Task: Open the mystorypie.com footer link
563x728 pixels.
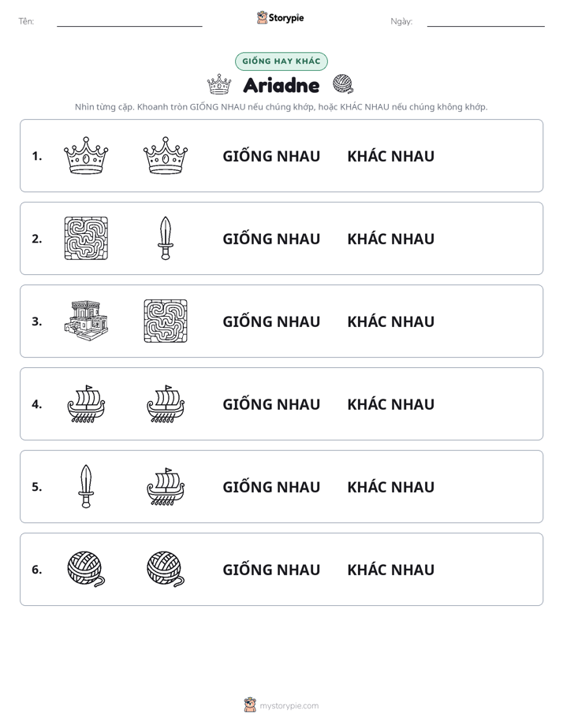Action: pos(289,706)
